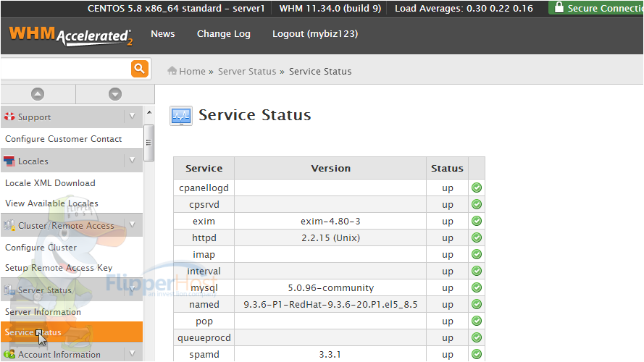Image resolution: width=644 pixels, height=362 pixels.
Task: Collapse the Server Status section arrow
Action: [133, 290]
